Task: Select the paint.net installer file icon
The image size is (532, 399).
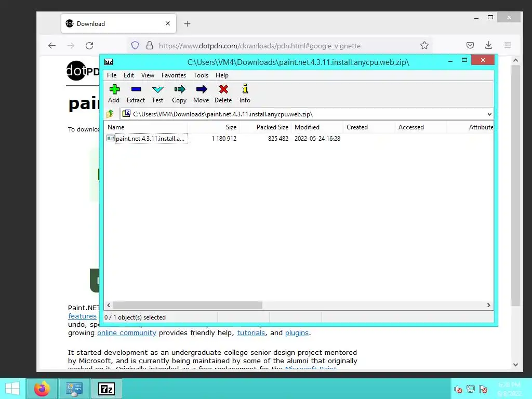Action: click(110, 138)
